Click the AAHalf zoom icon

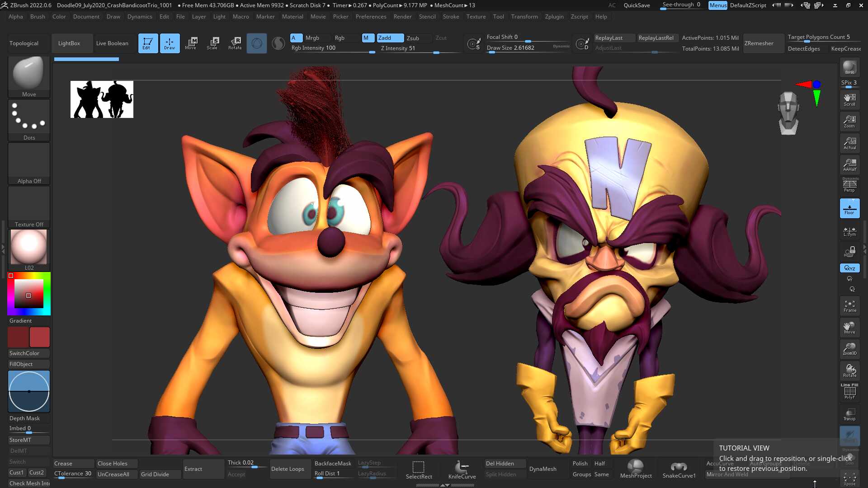[849, 164]
